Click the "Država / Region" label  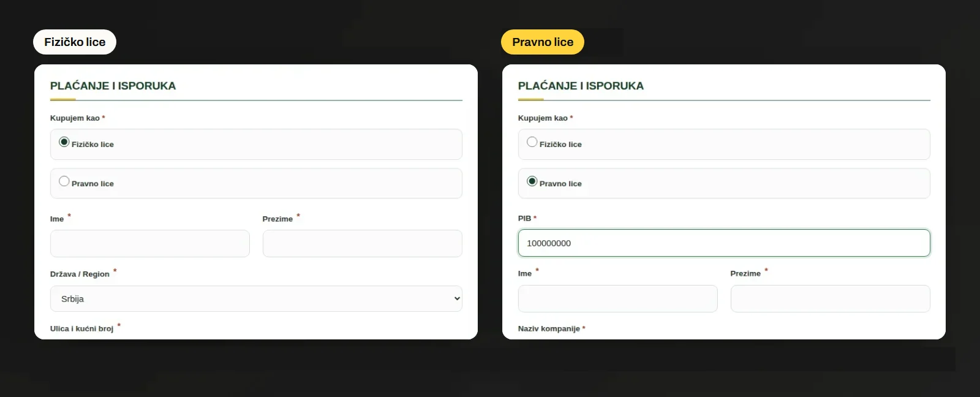[x=80, y=274]
